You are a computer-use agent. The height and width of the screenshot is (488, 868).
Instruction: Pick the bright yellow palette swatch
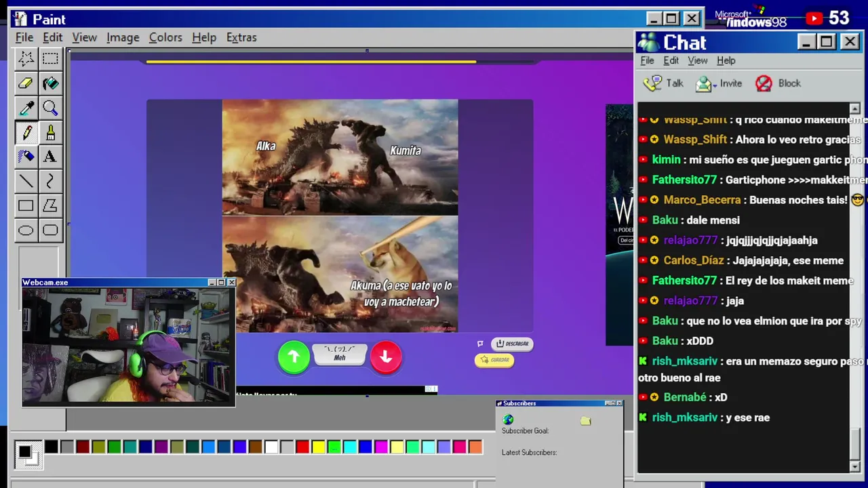tap(318, 447)
